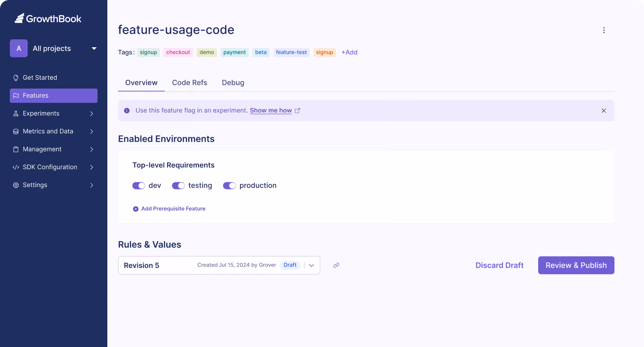Switch to the Code Refs tab

[x=189, y=82]
